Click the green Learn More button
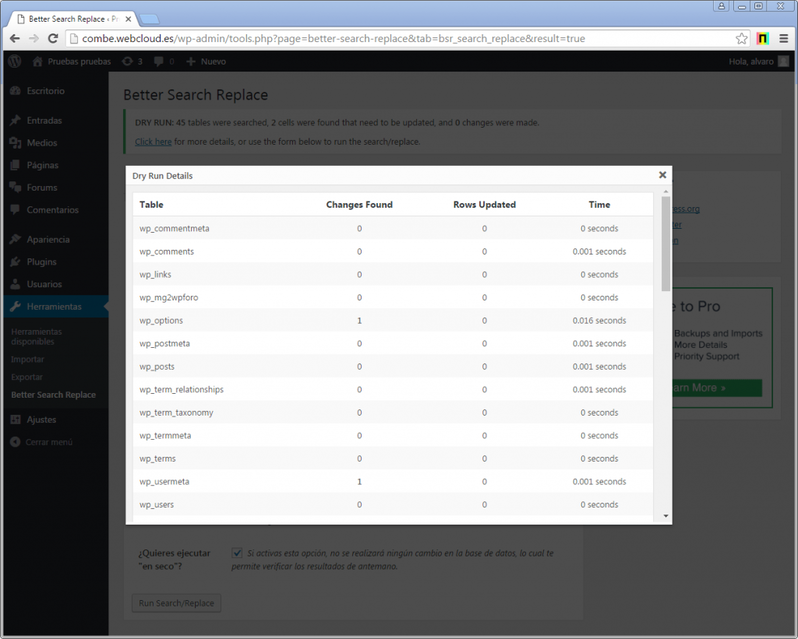Image resolution: width=798 pixels, height=639 pixels. tap(717, 388)
